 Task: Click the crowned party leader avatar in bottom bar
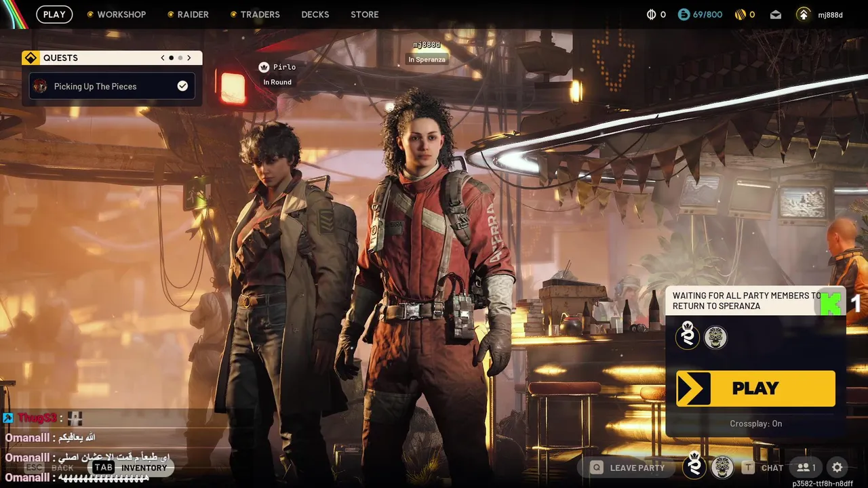coord(694,466)
